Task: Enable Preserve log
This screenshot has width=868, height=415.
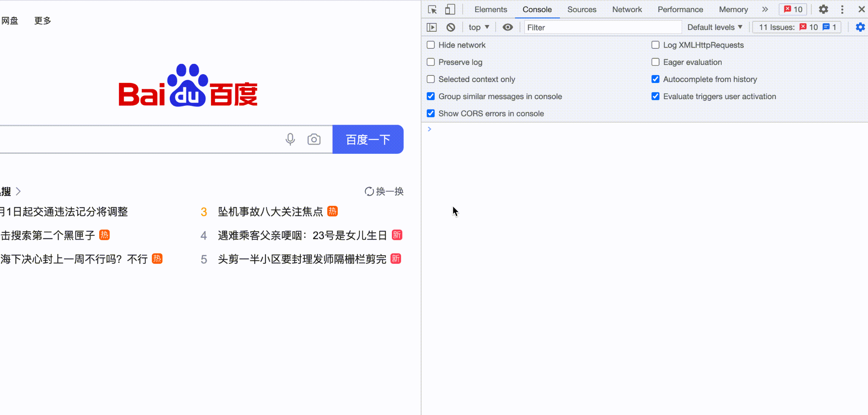Action: pyautogui.click(x=431, y=62)
